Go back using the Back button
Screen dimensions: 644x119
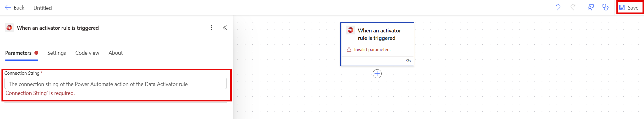coord(15,8)
